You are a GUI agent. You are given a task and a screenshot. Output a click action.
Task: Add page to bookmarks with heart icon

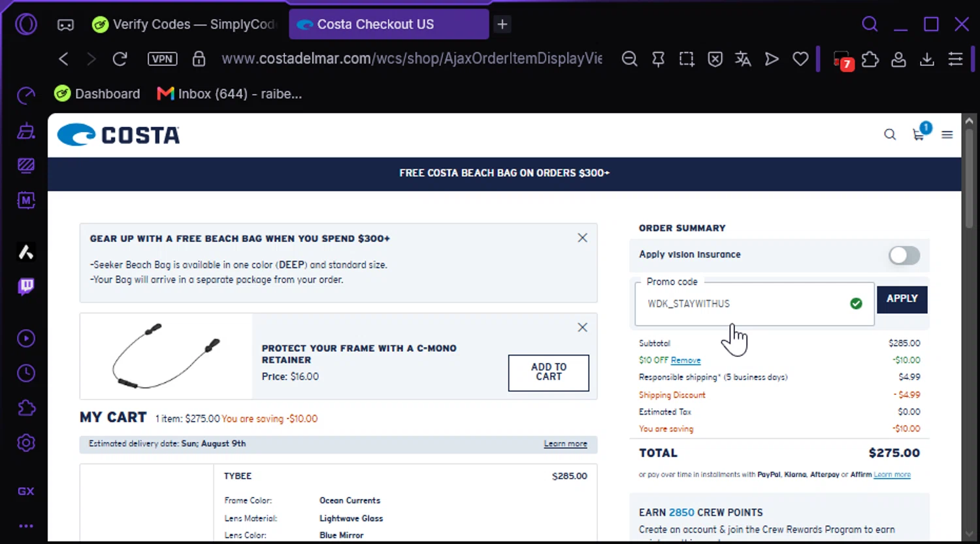pyautogui.click(x=800, y=59)
